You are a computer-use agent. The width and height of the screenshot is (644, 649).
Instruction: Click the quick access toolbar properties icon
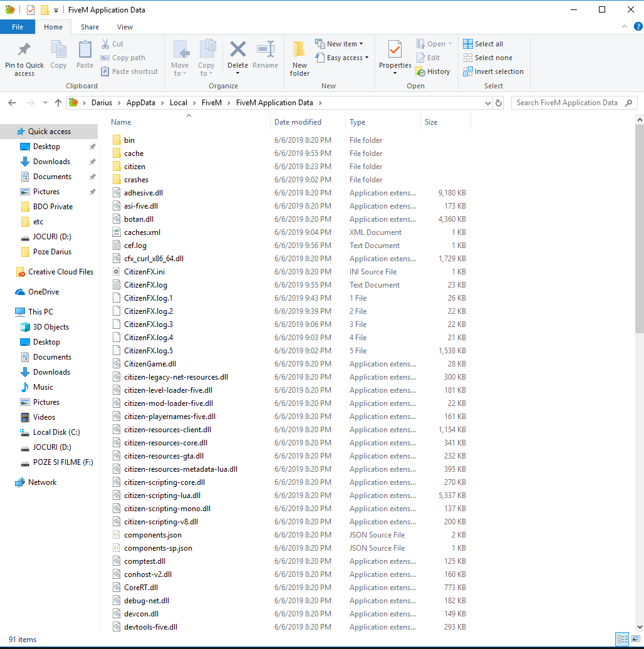(30, 10)
